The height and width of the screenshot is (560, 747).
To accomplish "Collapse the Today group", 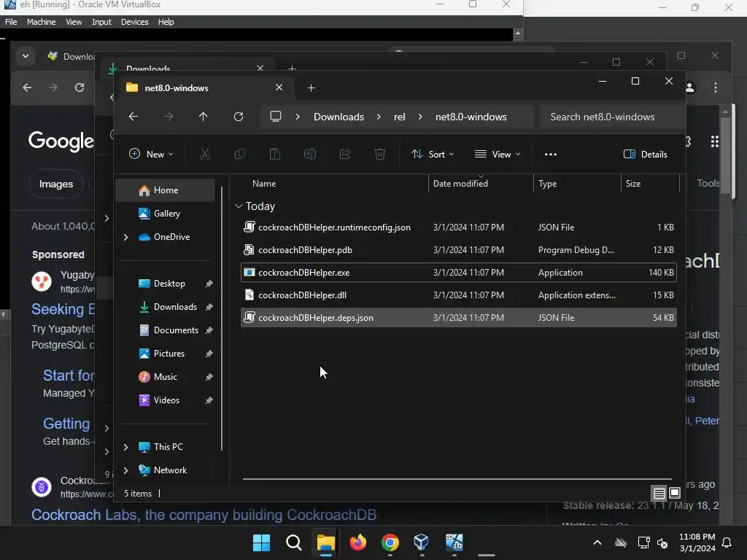I will click(239, 206).
